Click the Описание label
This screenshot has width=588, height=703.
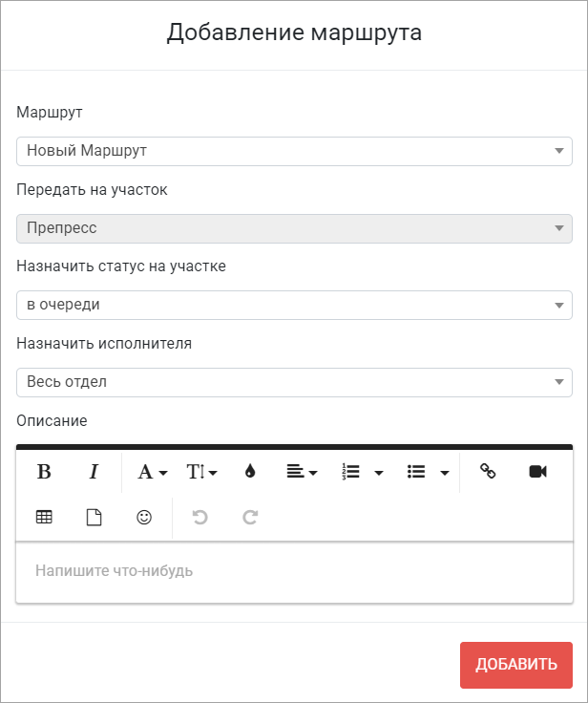click(52, 421)
